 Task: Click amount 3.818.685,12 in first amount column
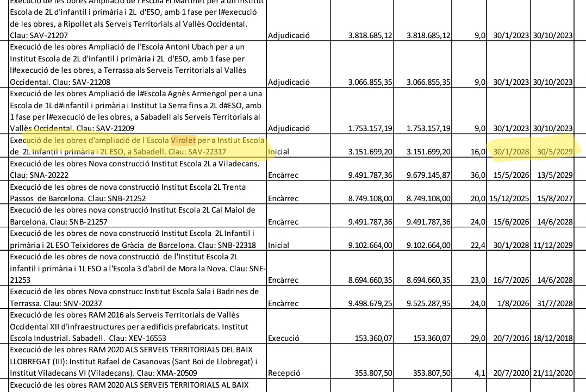coord(370,35)
